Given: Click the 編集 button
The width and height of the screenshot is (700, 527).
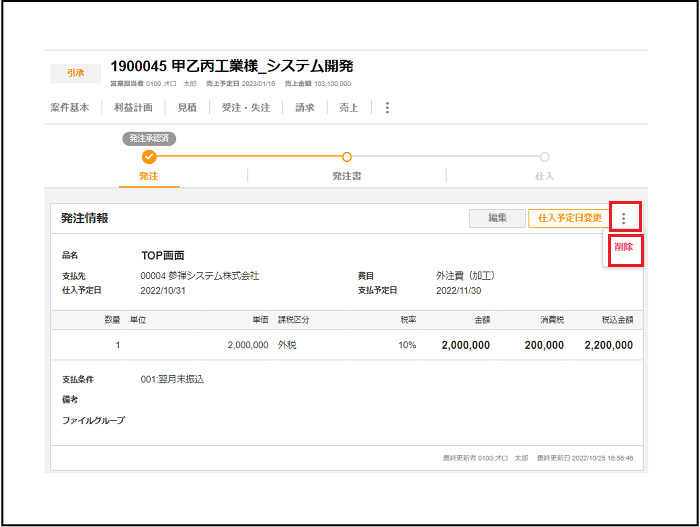Looking at the screenshot, I should [497, 218].
